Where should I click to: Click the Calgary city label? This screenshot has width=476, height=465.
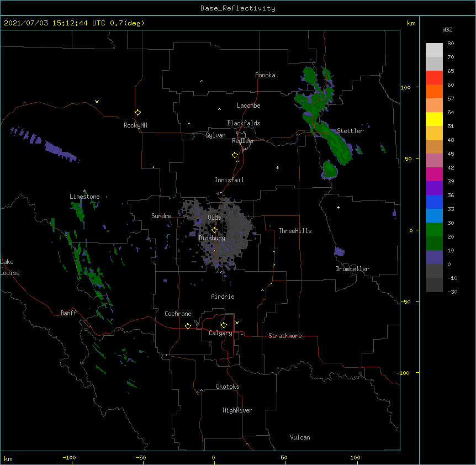coord(220,333)
